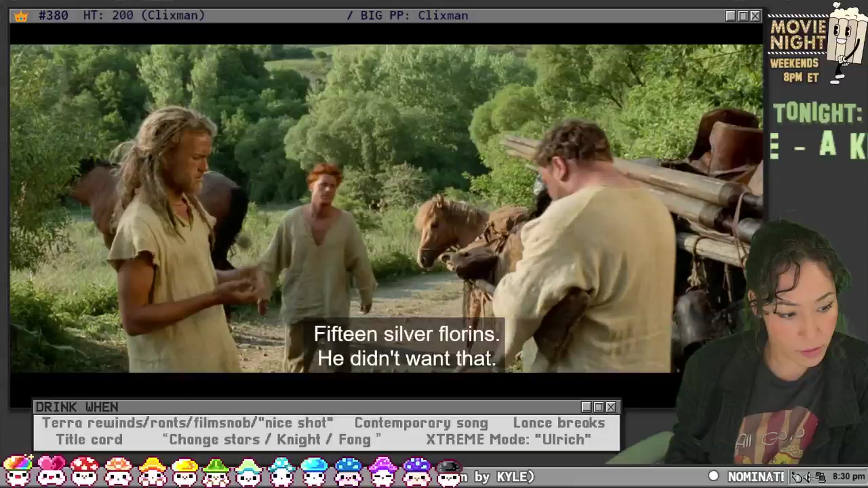
Task: Minimize the main movie window
Action: click(x=731, y=16)
